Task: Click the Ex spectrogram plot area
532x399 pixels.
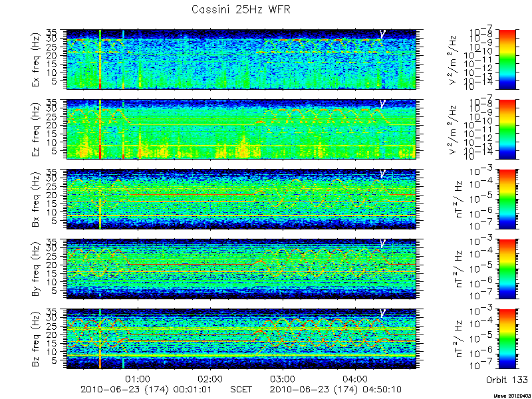Action: tap(241, 59)
